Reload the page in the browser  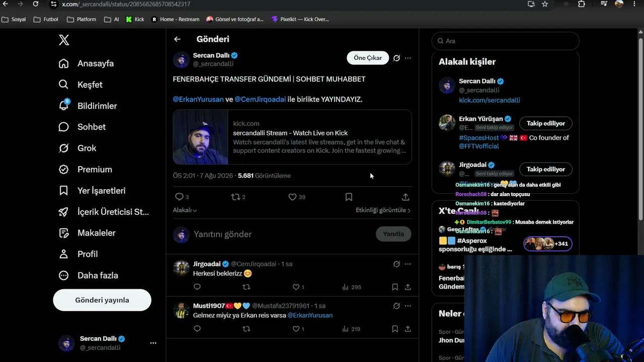(35, 4)
